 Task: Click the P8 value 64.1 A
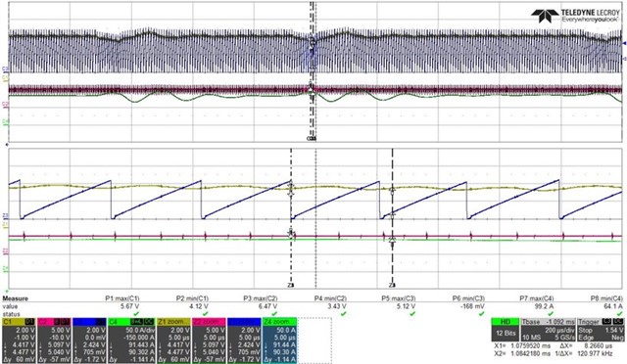613,306
